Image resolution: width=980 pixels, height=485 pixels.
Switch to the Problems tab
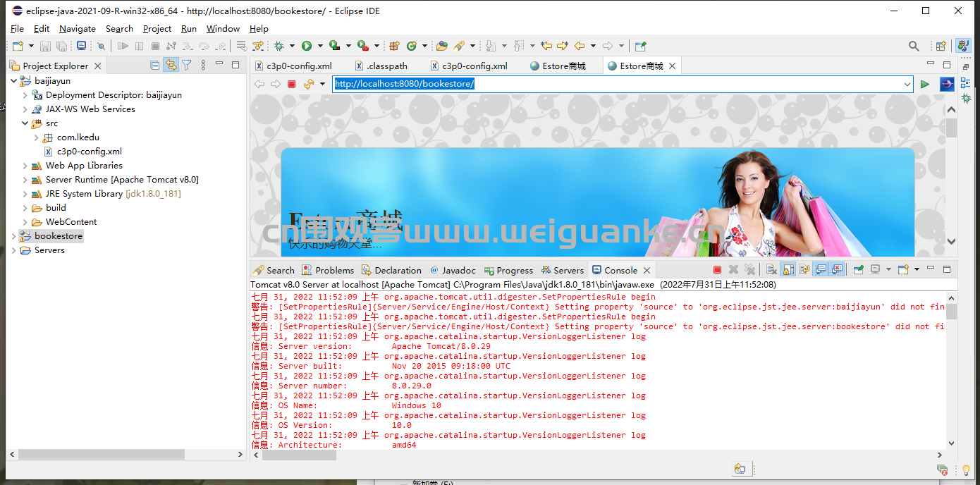(328, 270)
